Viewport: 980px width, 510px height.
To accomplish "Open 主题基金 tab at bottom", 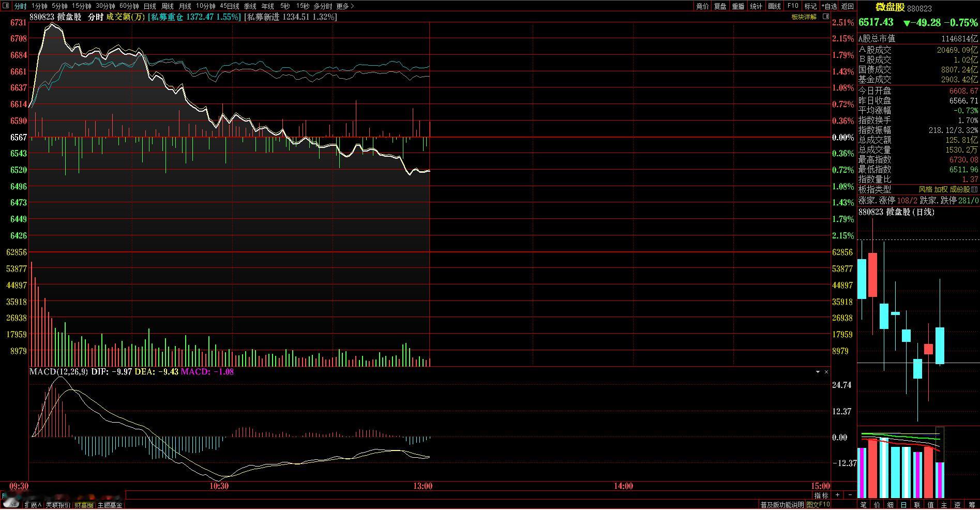I will click(110, 505).
